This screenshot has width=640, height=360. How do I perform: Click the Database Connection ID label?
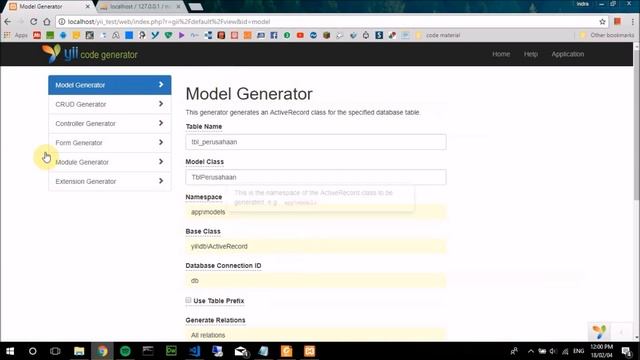(x=223, y=265)
